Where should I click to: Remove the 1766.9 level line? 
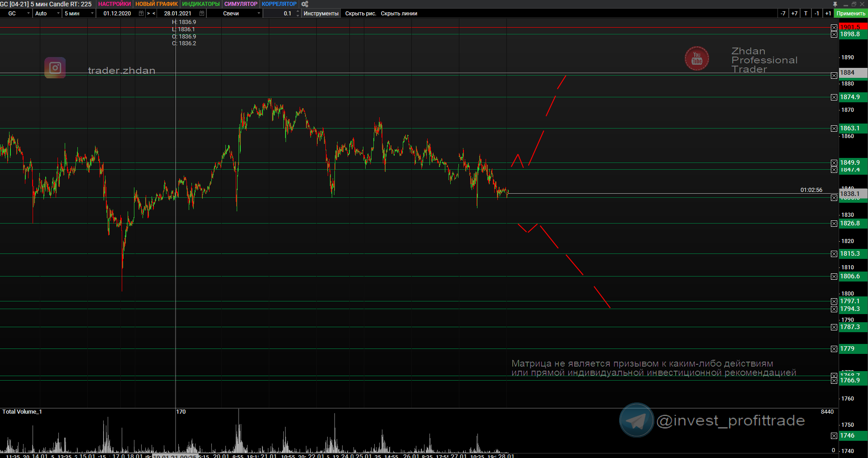point(834,381)
